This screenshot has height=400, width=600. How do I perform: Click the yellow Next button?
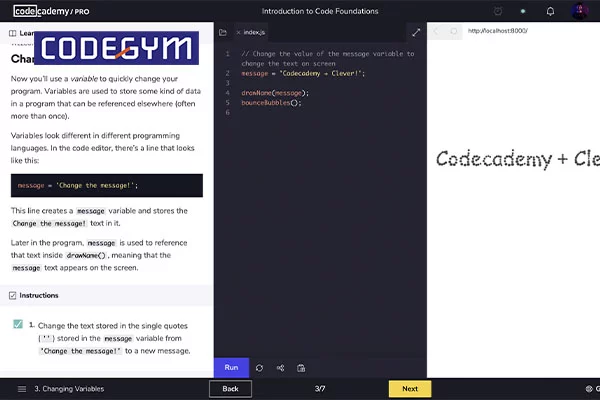click(409, 389)
